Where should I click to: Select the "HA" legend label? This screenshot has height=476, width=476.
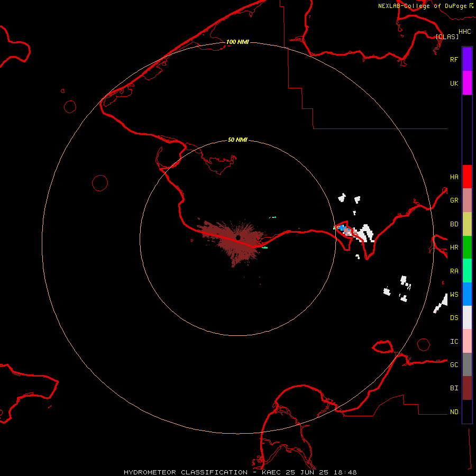click(x=454, y=177)
